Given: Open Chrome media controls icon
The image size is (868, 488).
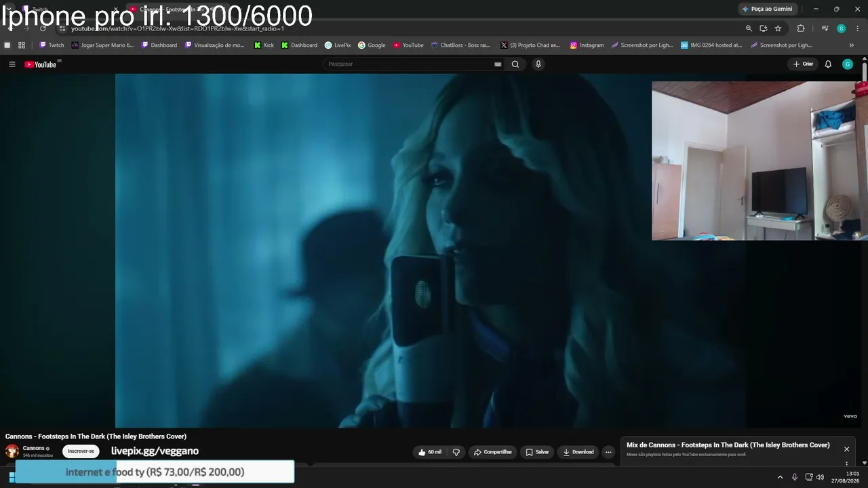Looking at the screenshot, I should 825,28.
